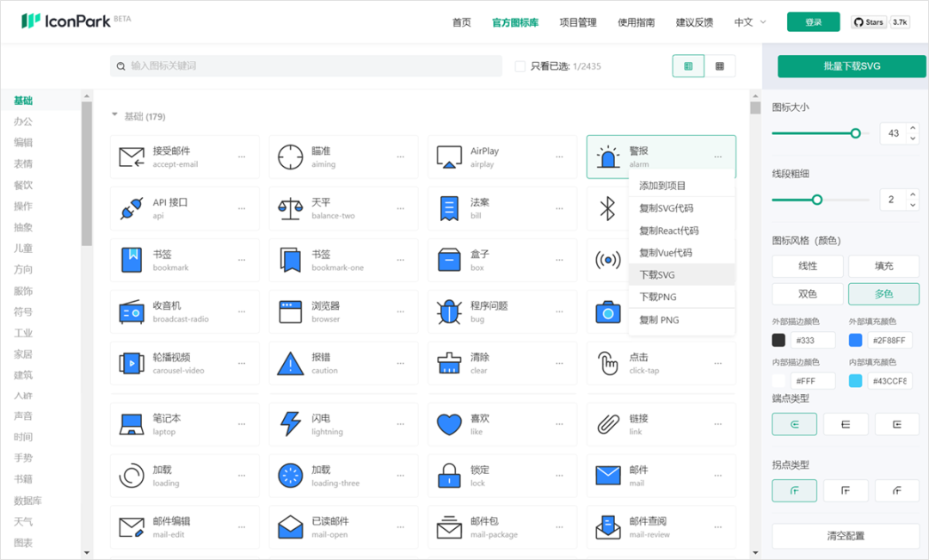Viewport: 929px width, 560px height.
Task: Open more options for aiming
Action: pos(401,157)
